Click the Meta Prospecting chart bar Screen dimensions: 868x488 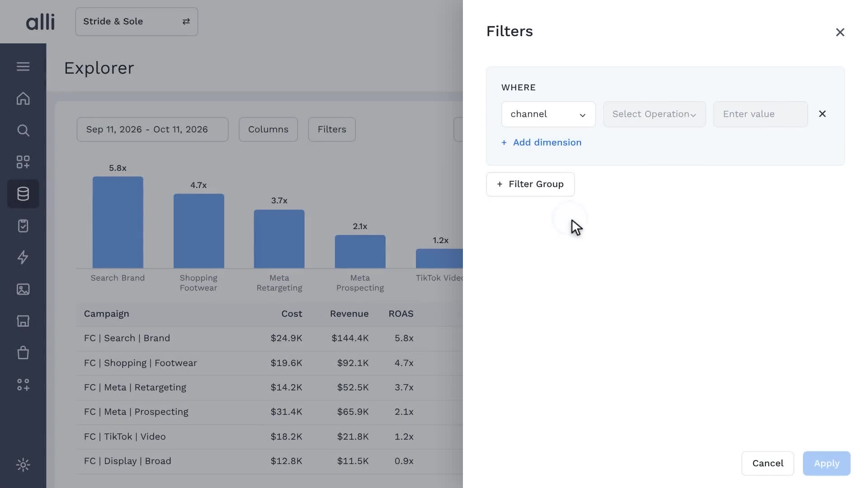pos(360,252)
